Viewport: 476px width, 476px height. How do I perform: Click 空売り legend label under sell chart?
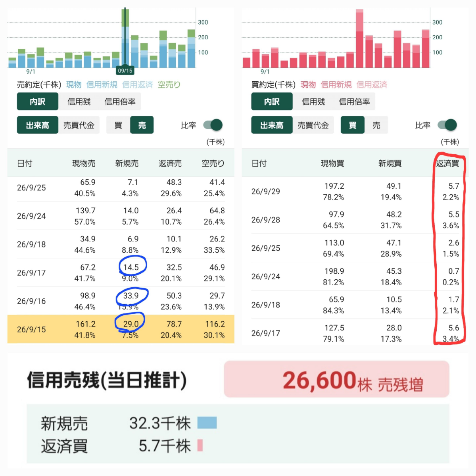pyautogui.click(x=169, y=84)
